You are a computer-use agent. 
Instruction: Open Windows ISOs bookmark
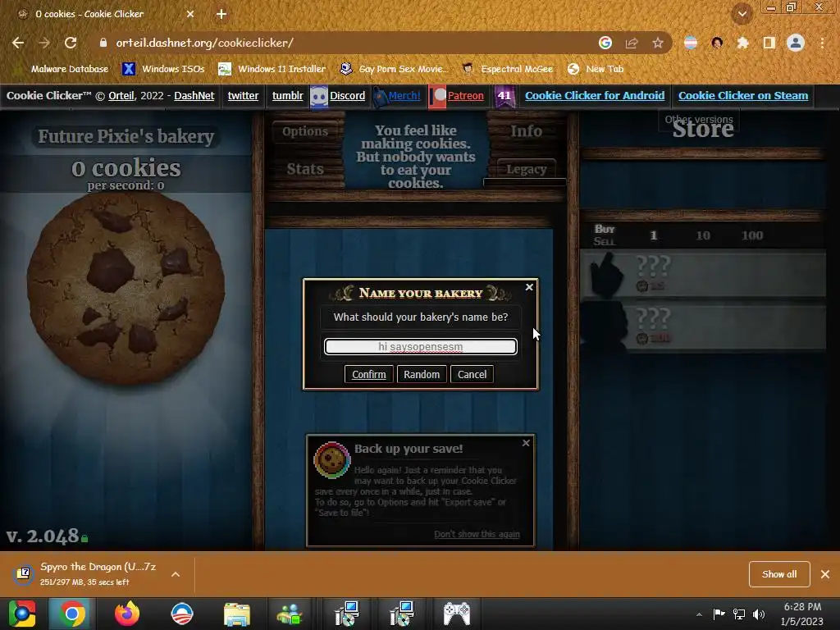pyautogui.click(x=163, y=69)
